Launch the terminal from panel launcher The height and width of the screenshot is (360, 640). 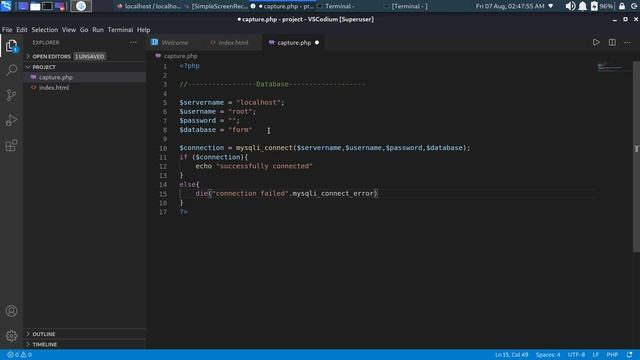tap(47, 6)
